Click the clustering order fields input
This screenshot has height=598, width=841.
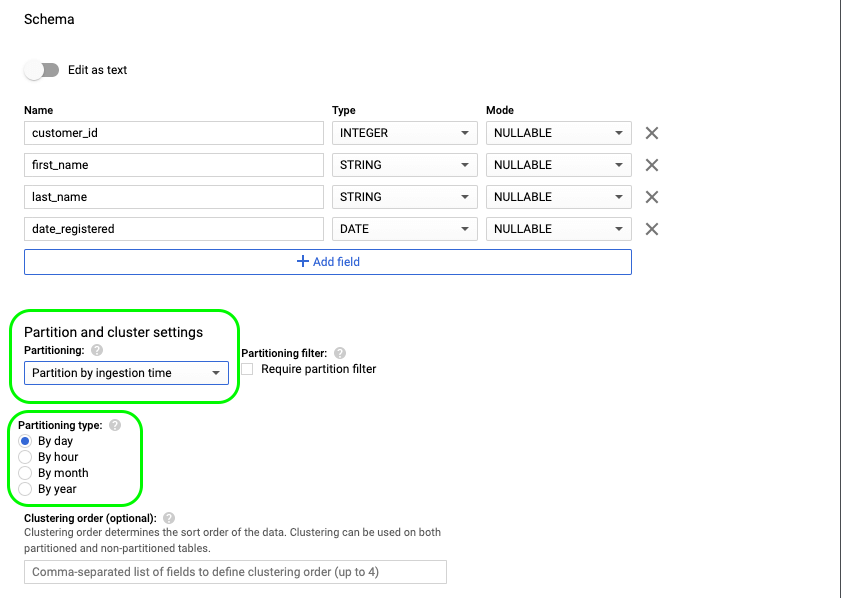tap(235, 571)
